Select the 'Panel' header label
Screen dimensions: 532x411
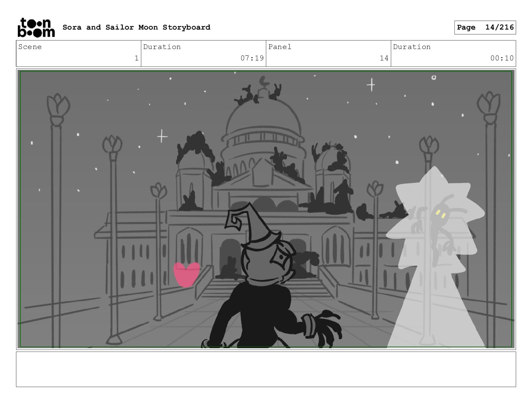point(280,47)
